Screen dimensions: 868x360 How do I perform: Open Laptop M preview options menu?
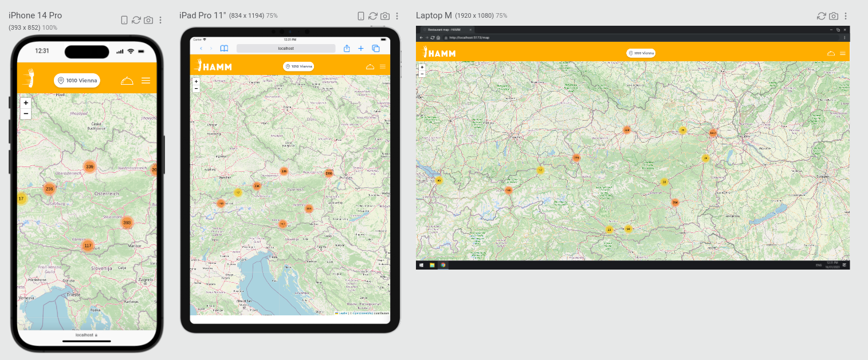(x=846, y=16)
